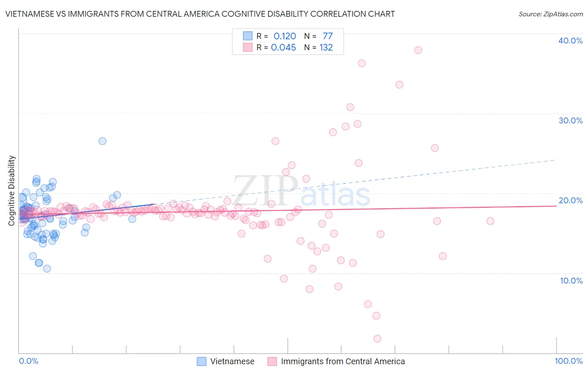The image size is (588, 373).
Task: Click the 100.0% x-axis label
Action: tap(569, 361)
